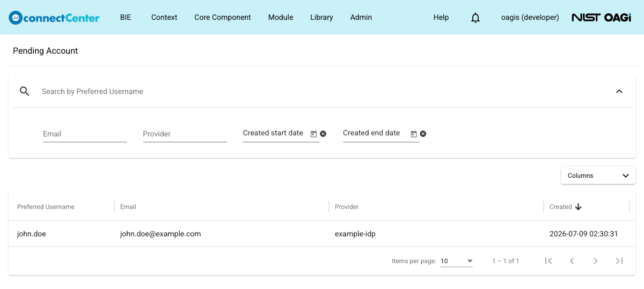Sort by Email column header
644x289 pixels.
tap(128, 207)
